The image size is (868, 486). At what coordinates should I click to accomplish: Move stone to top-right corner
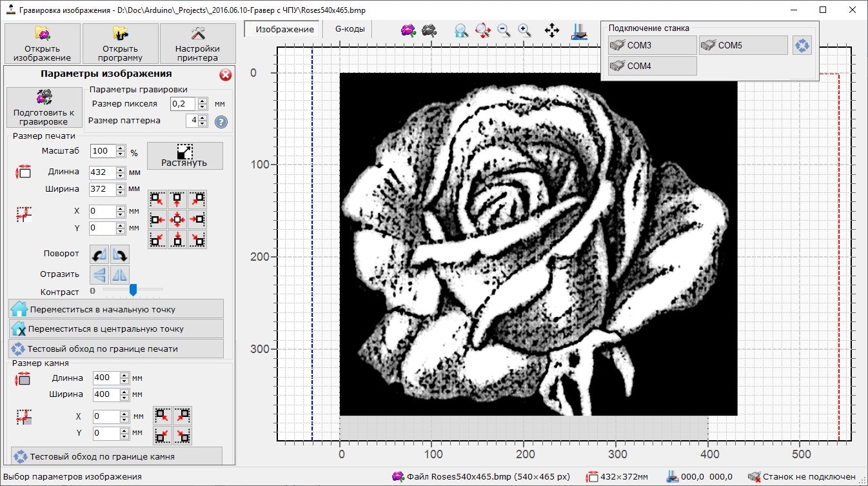click(x=182, y=415)
